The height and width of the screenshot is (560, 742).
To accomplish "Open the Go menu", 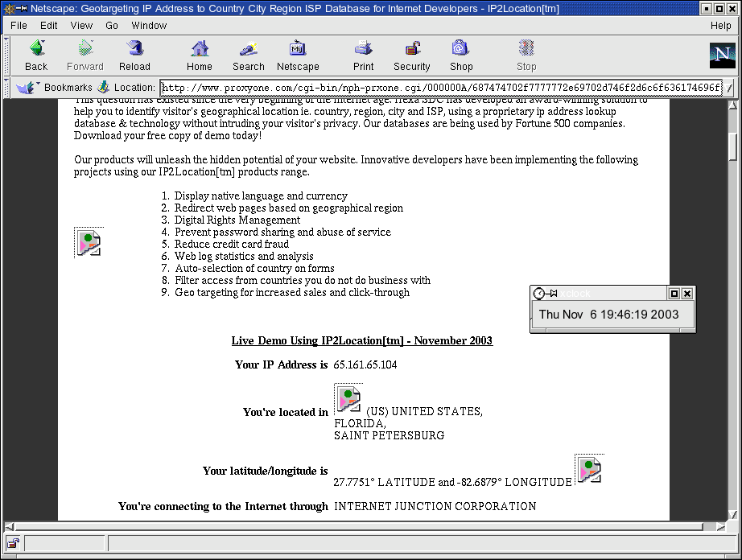I will click(112, 26).
